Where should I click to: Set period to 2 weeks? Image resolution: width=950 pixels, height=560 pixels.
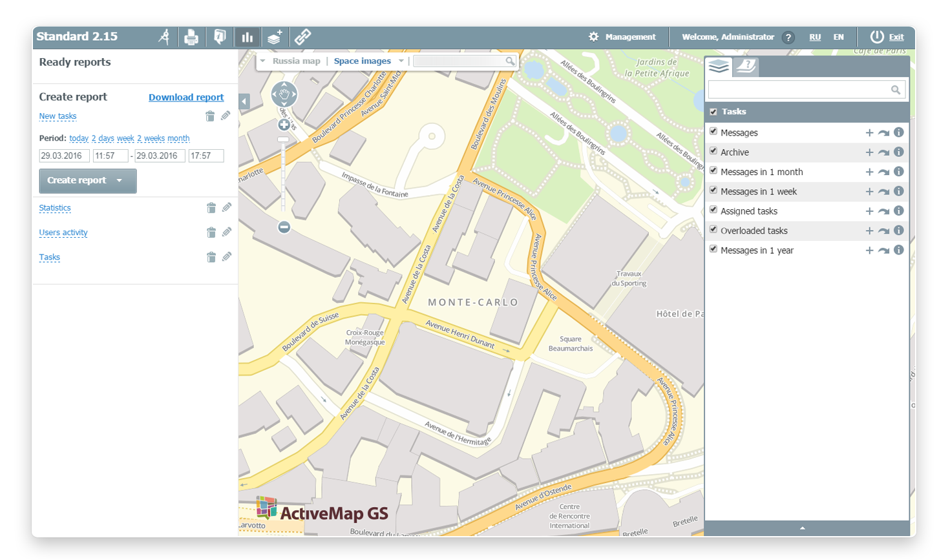tap(151, 138)
